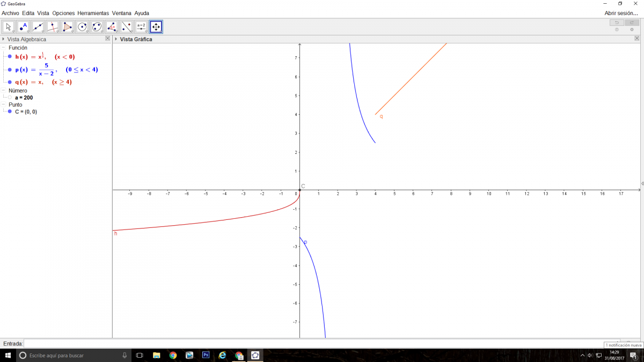The width and height of the screenshot is (644, 362).
Task: Open the Opciones menu
Action: point(63,13)
